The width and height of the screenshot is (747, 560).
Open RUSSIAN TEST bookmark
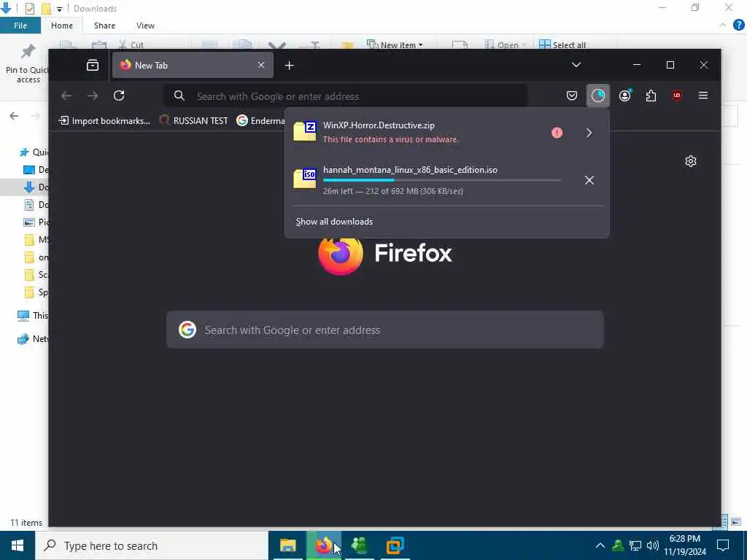tap(193, 121)
